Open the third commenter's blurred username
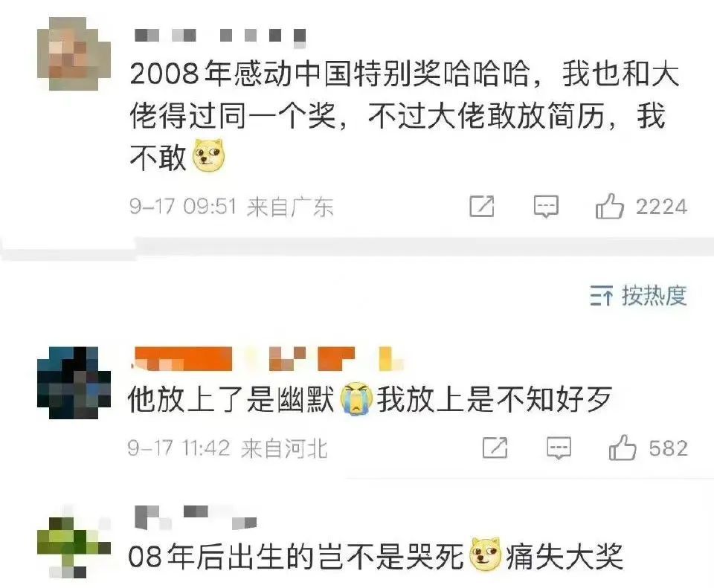Viewport: 714px width, 588px height. click(x=196, y=517)
